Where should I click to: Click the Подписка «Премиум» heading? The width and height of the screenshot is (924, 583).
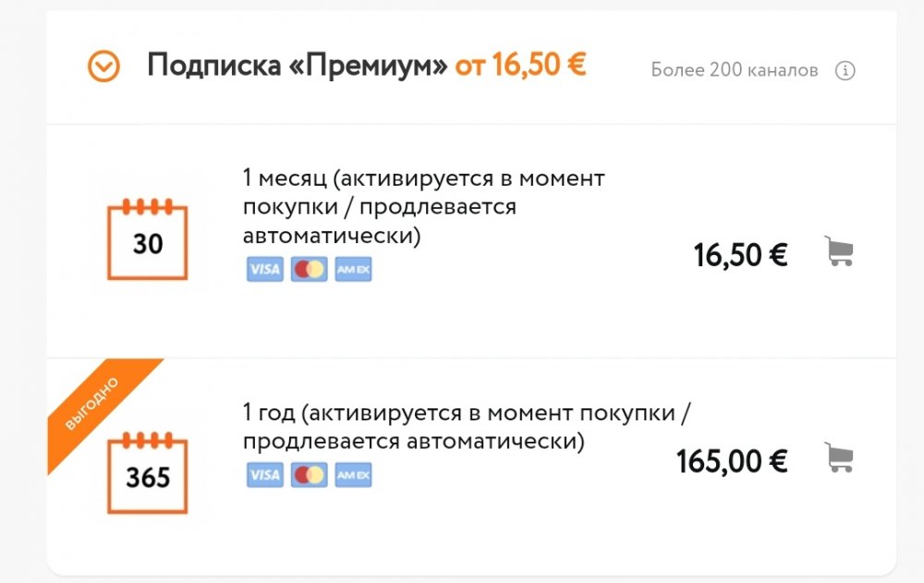[x=298, y=66]
